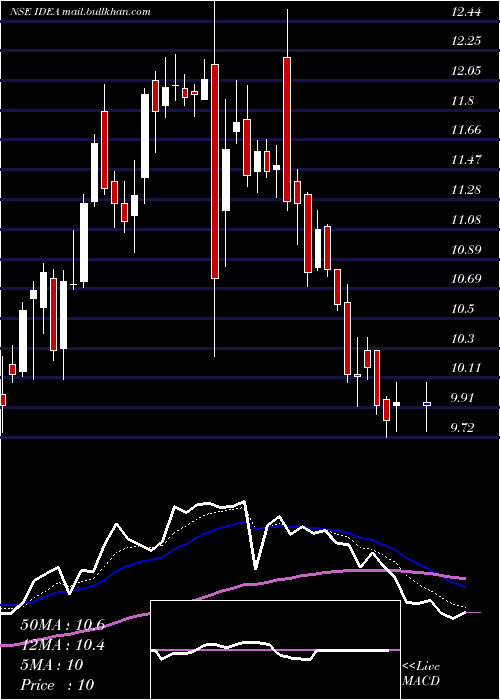Click the 11.8 price axis label

coord(462,100)
